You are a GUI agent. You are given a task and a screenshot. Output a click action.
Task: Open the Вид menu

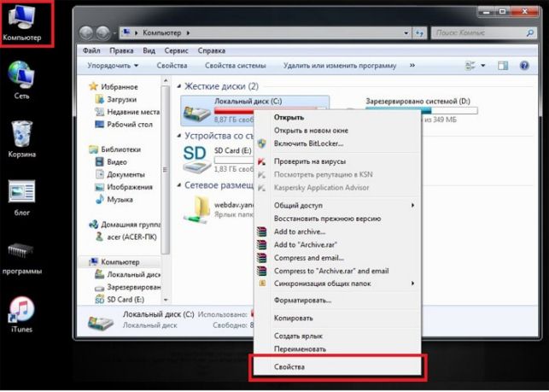(149, 50)
